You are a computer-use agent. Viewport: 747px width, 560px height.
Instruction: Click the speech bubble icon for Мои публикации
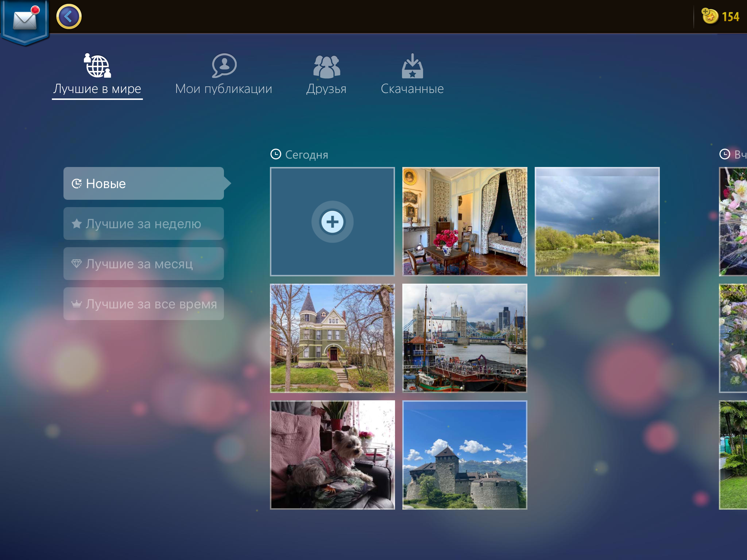tap(224, 66)
